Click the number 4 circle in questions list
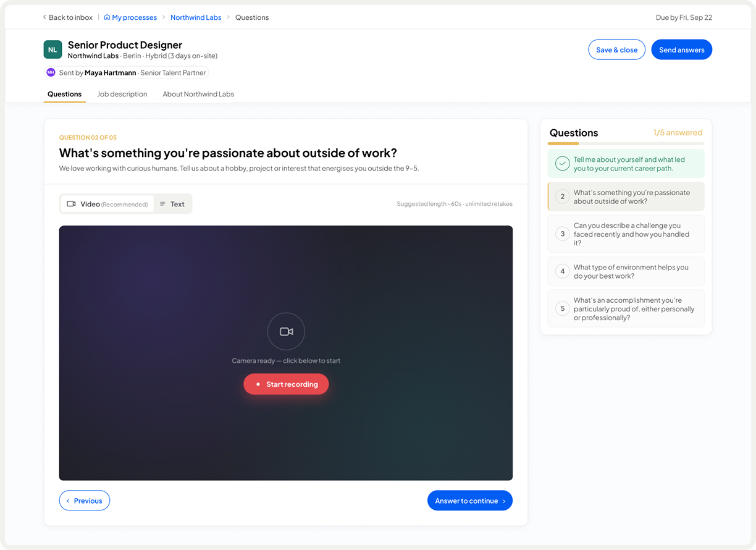Image resolution: width=756 pixels, height=550 pixels. [x=562, y=271]
